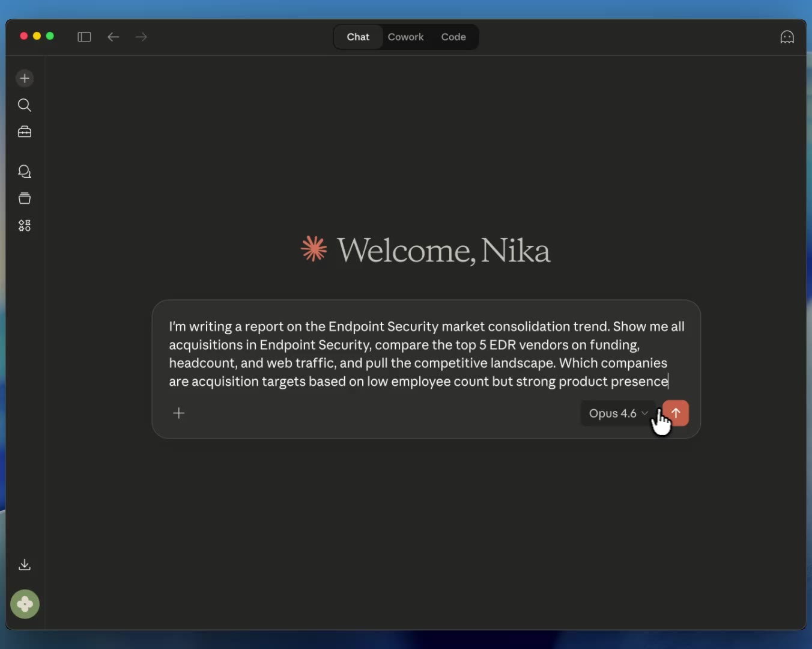Open the shapes grid icon in the sidebar

(x=25, y=225)
